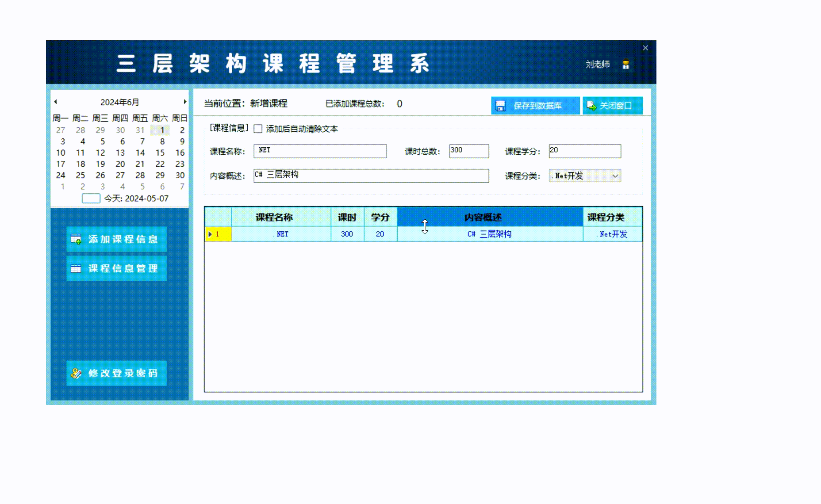Viewport: 821px width, 504px height.
Task: Enable 添加后自动清除文本 checkbox
Action: pyautogui.click(x=258, y=129)
